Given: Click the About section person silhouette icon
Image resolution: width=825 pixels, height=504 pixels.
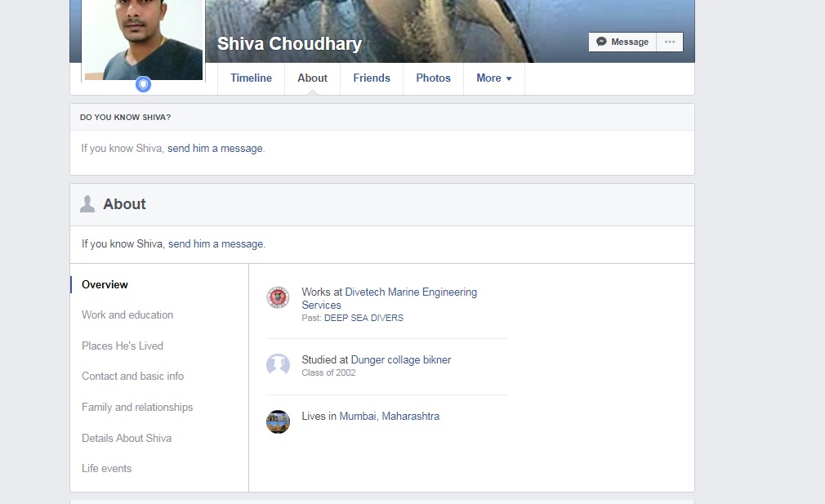Looking at the screenshot, I should tap(87, 204).
